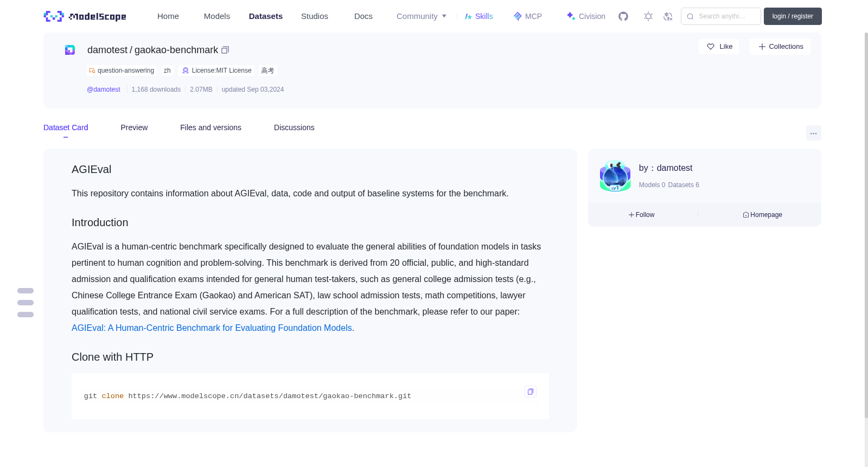Open the ModelScope logo home link
Viewport: 868px width, 467px height.
tap(85, 16)
